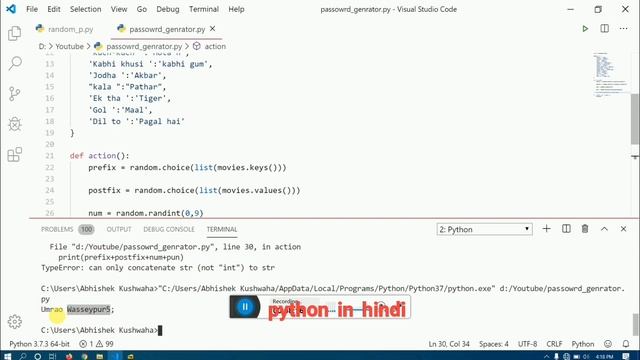Open the Debug menu
640x360 pixels.
coord(168,9)
